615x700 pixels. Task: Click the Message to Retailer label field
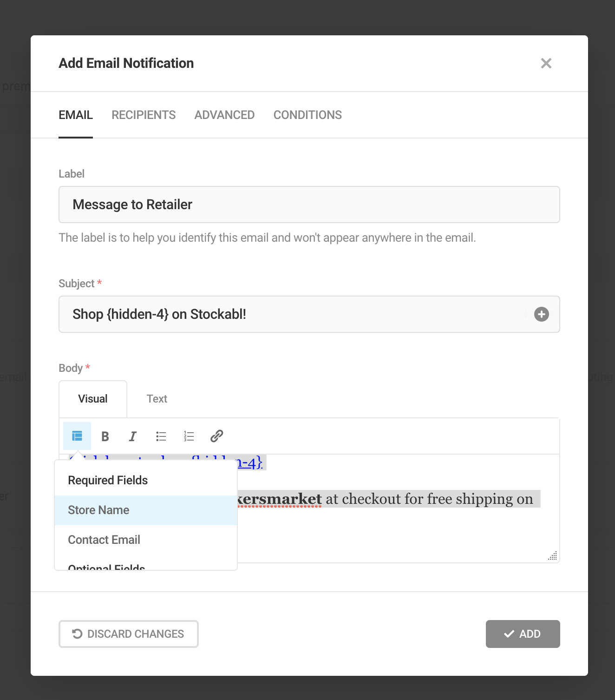pos(309,205)
